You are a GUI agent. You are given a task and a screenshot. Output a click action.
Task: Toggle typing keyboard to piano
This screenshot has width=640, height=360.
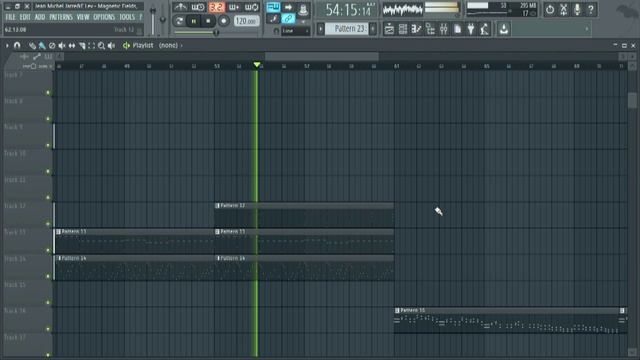(x=273, y=7)
